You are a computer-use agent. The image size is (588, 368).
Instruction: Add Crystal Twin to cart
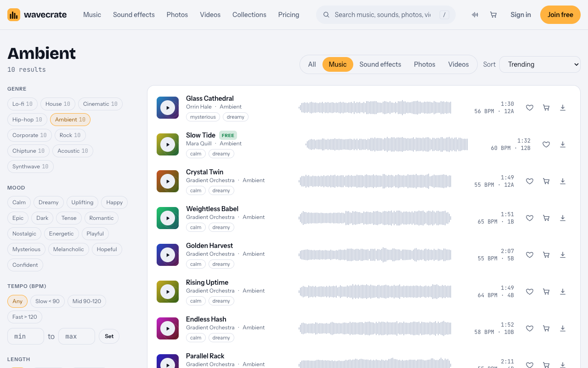(546, 181)
